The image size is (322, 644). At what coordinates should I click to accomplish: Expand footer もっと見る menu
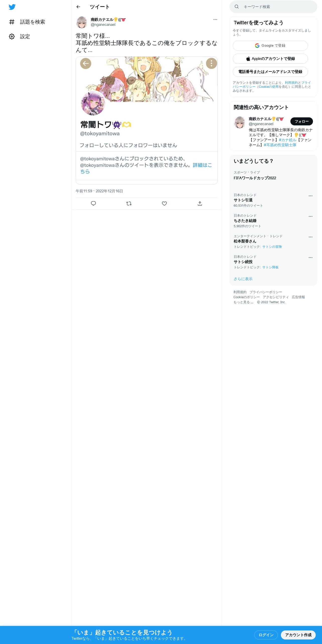[x=244, y=302]
